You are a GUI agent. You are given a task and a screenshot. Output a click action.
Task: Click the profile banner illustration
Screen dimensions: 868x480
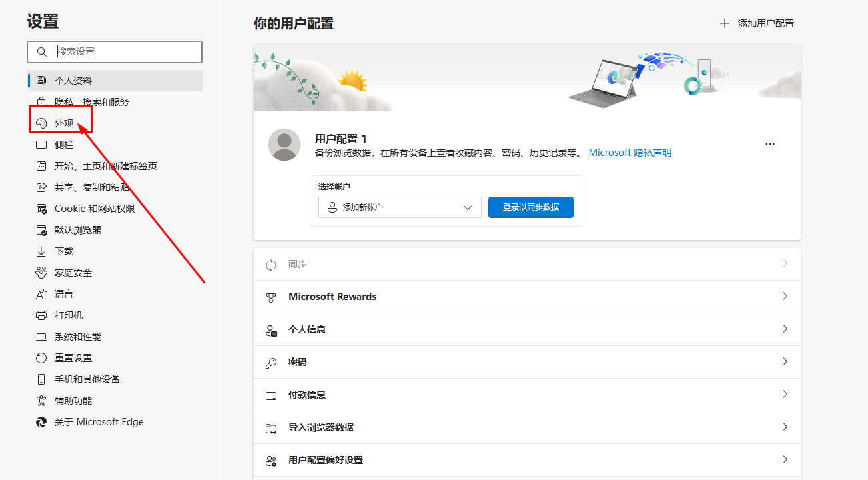[527, 78]
